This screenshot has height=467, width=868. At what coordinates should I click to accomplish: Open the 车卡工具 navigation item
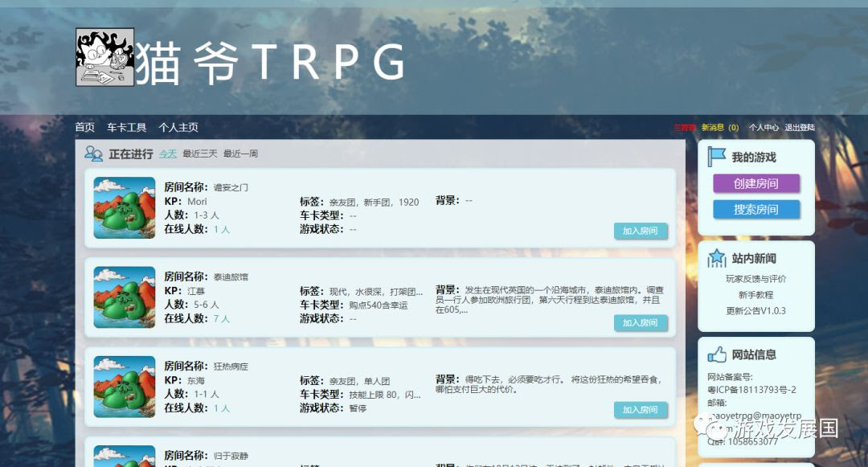point(127,127)
